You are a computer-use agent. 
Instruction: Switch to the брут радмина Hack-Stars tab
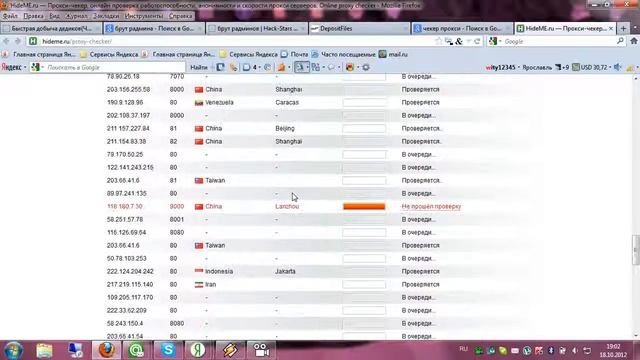(257, 29)
